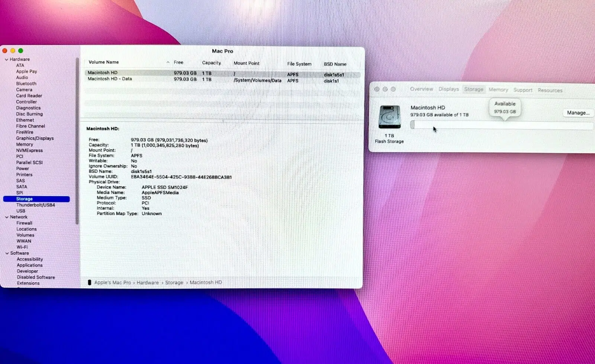Select Disabled Software in the sidebar

36,277
